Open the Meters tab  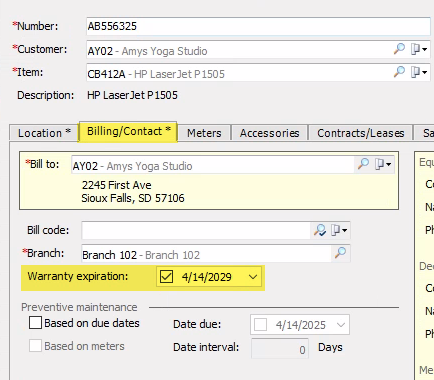tap(204, 133)
